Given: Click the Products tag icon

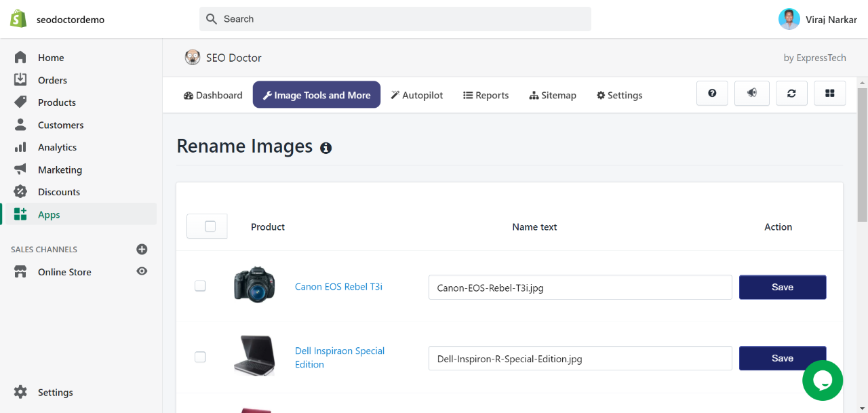Looking at the screenshot, I should [20, 102].
